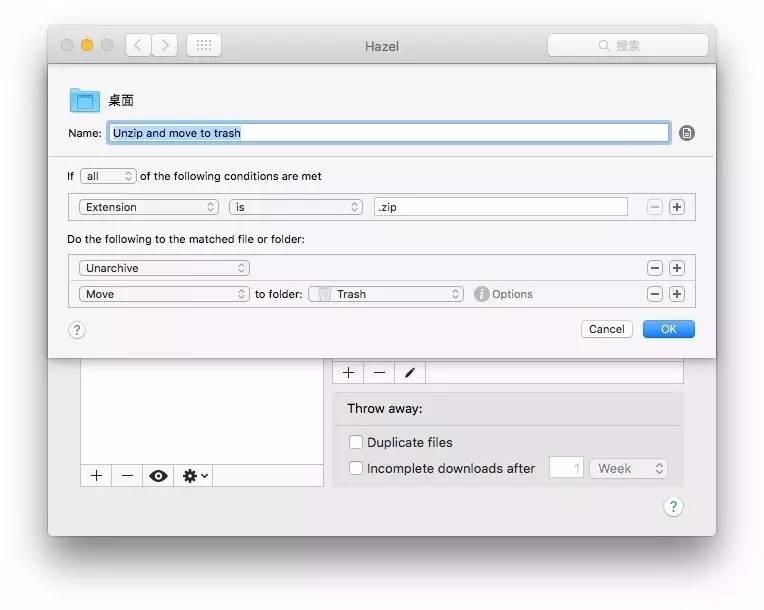764x610 pixels.
Task: Click the incomplete downloads number field
Action: 566,468
